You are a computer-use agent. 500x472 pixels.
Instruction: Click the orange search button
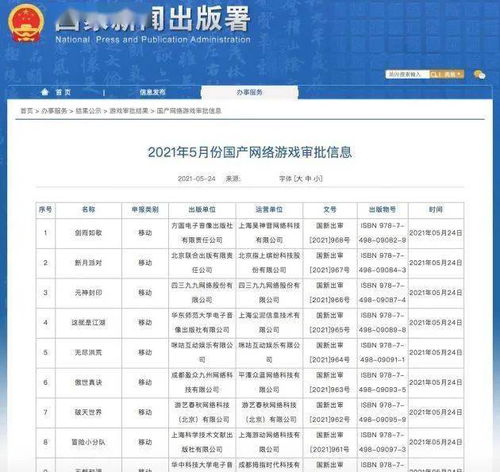click(447, 74)
